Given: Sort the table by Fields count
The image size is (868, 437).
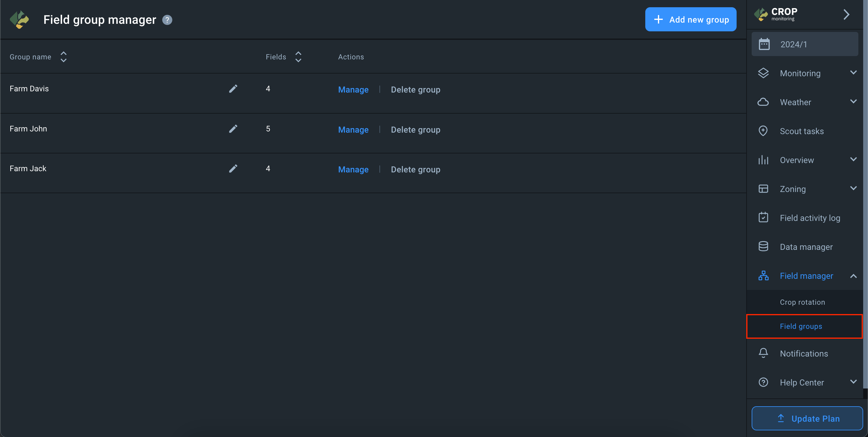Looking at the screenshot, I should (x=298, y=57).
